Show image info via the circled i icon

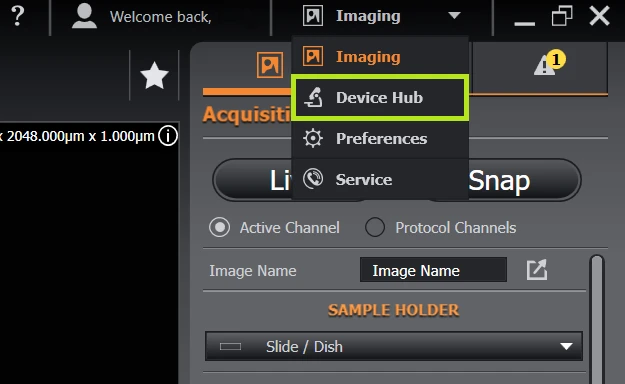pyautogui.click(x=168, y=136)
